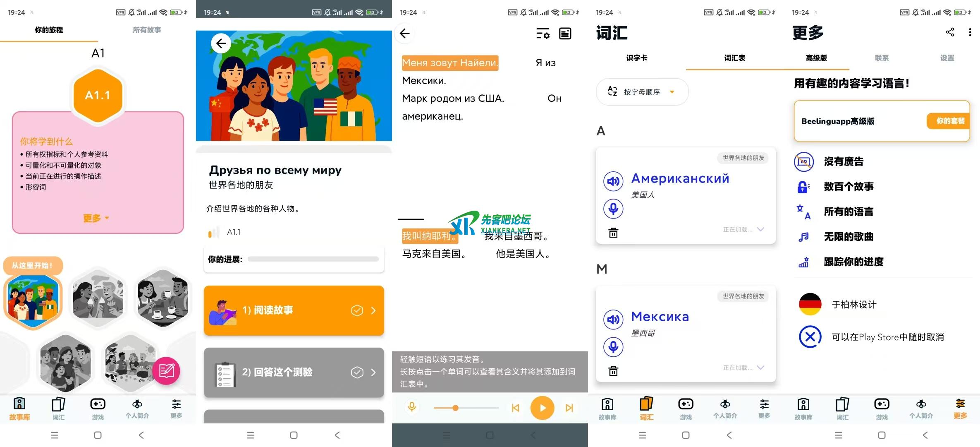
Task: Switch to the 设置 tab on 更多 page
Action: pyautogui.click(x=947, y=58)
